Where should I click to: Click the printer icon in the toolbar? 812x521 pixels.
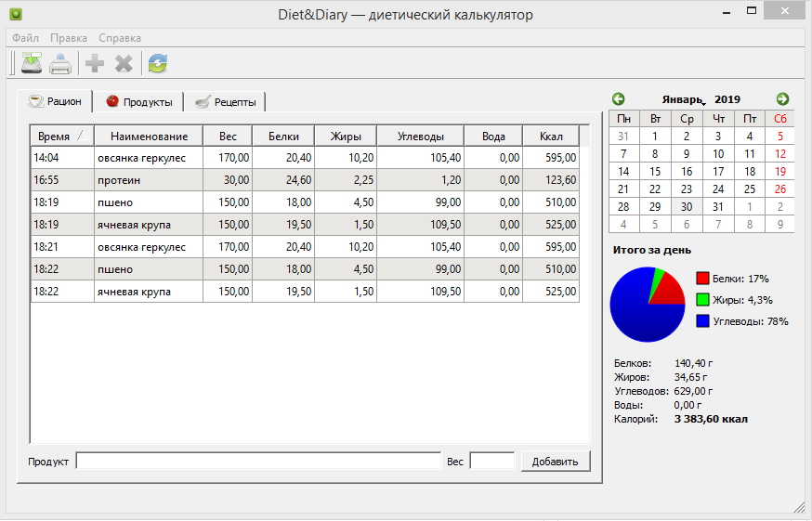[60, 63]
